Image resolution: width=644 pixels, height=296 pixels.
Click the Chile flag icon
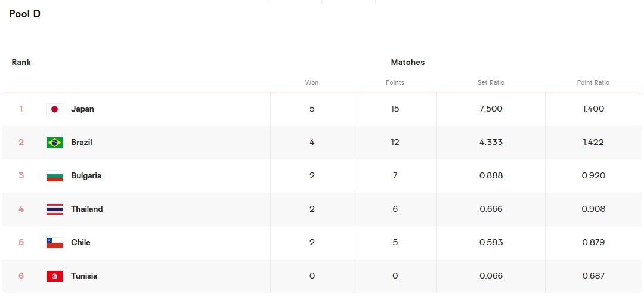[54, 242]
